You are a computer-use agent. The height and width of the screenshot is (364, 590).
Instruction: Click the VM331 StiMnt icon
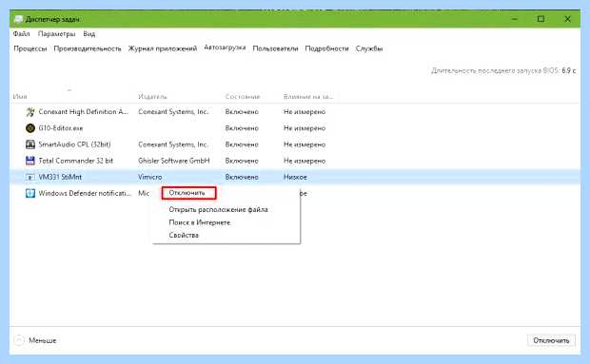pos(30,177)
